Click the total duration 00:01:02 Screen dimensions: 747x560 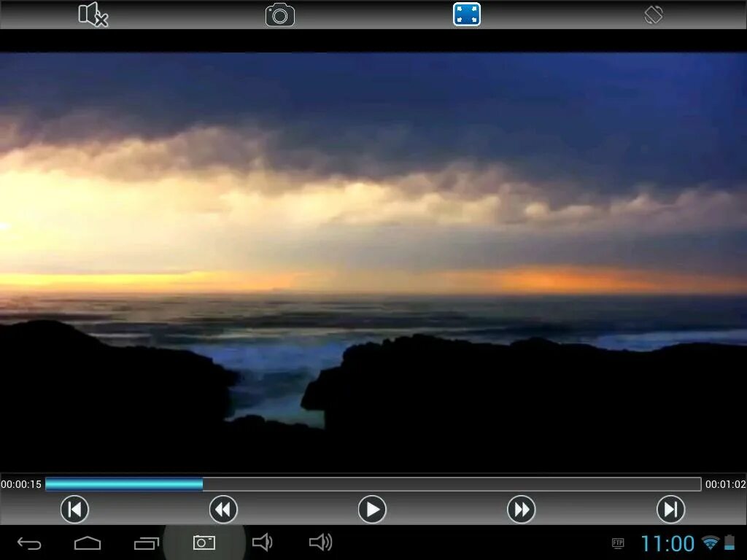(725, 484)
